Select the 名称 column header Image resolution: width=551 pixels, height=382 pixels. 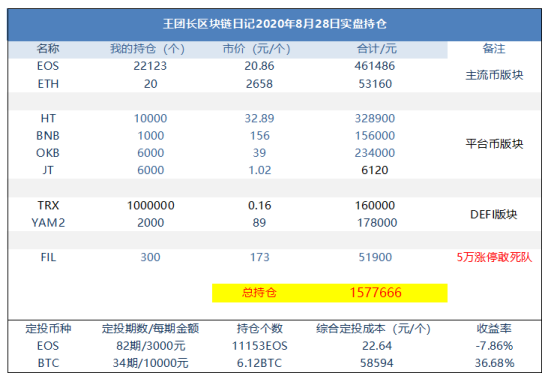[x=48, y=48]
